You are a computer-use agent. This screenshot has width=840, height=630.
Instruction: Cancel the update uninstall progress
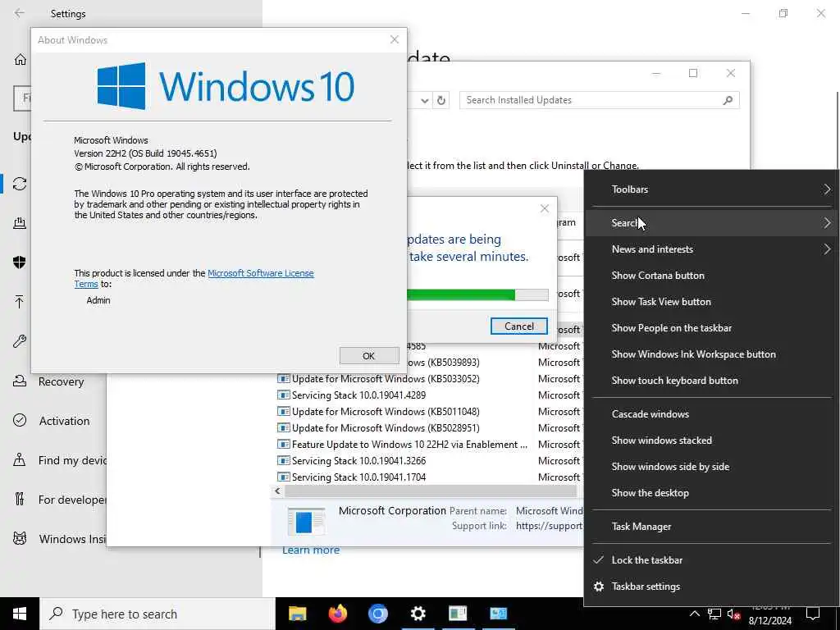(519, 326)
